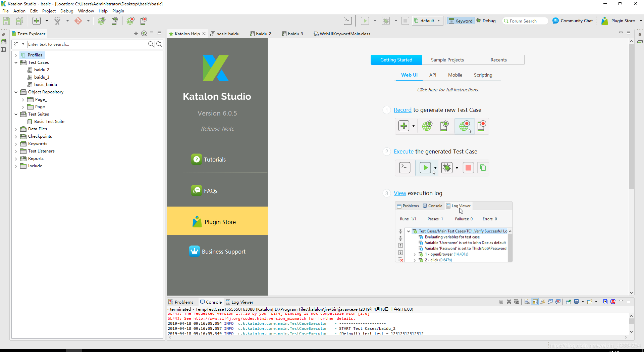Launch Spy Mobile from main toolbar
Image resolution: width=644 pixels, height=352 pixels.
tap(114, 21)
